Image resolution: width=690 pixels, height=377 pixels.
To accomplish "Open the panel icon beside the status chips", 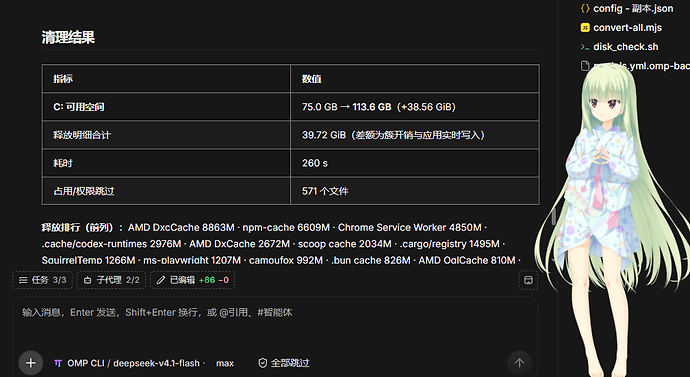I will (529, 280).
